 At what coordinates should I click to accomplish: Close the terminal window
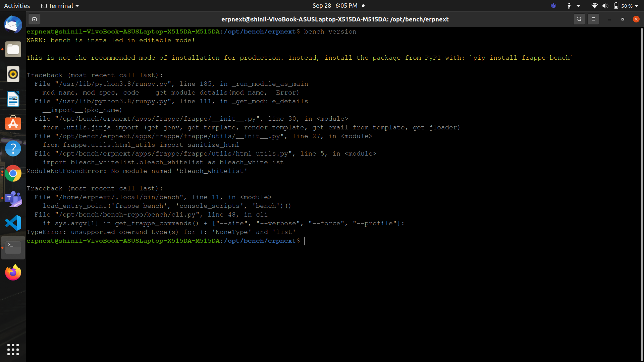point(636,19)
